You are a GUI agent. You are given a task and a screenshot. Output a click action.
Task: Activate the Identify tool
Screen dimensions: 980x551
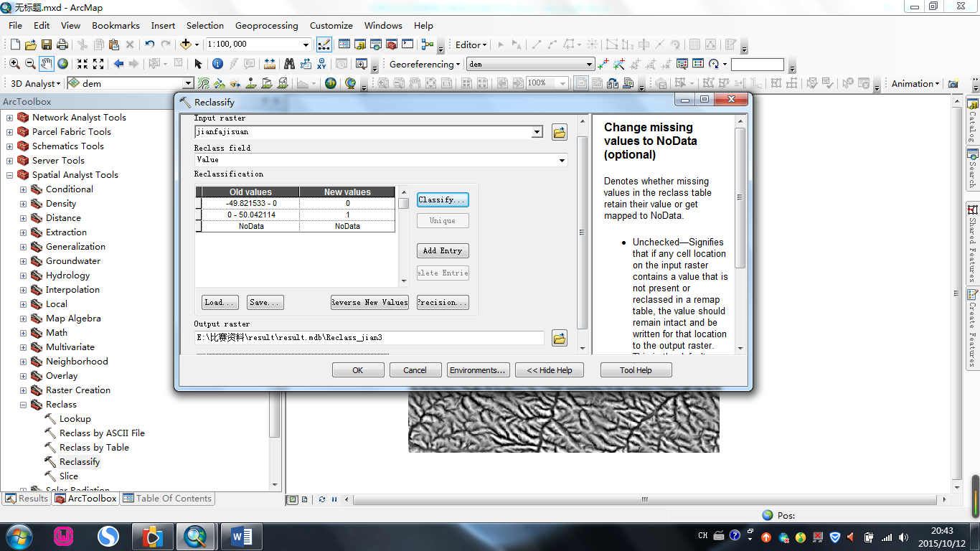[x=217, y=64]
